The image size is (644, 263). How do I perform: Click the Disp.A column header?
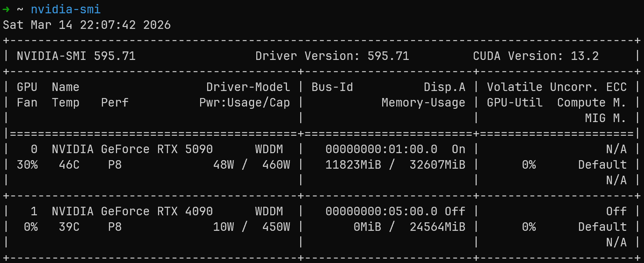[445, 87]
